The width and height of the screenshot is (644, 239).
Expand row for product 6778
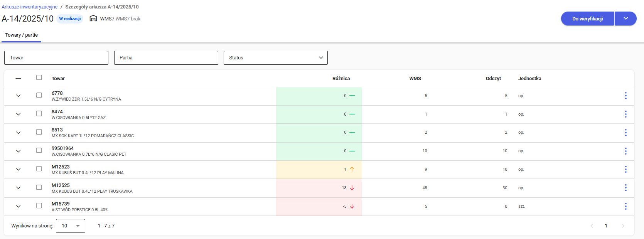point(18,96)
